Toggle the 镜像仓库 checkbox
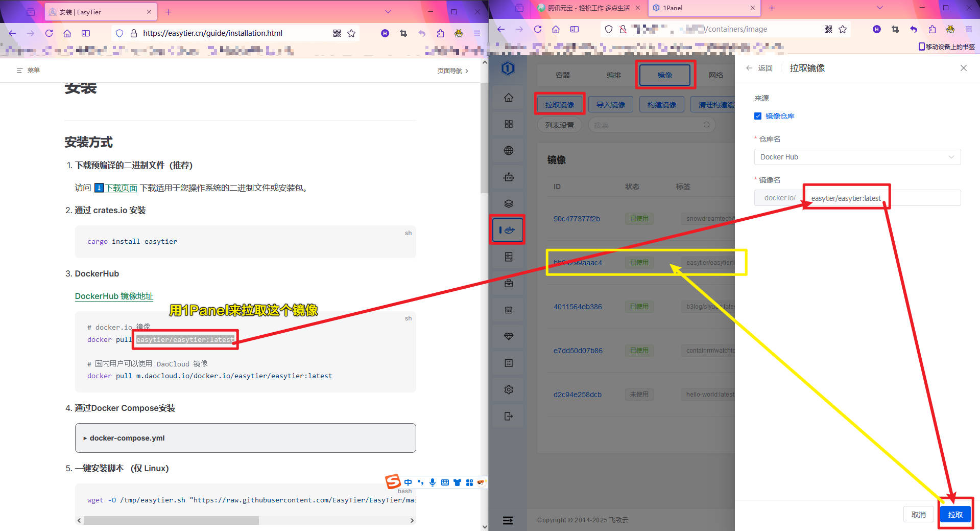The width and height of the screenshot is (980, 531). coord(758,116)
